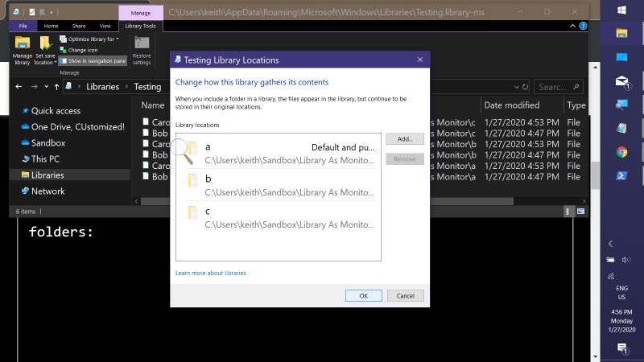Select the Library Tools tab
The image size is (644, 362).
pyautogui.click(x=140, y=26)
